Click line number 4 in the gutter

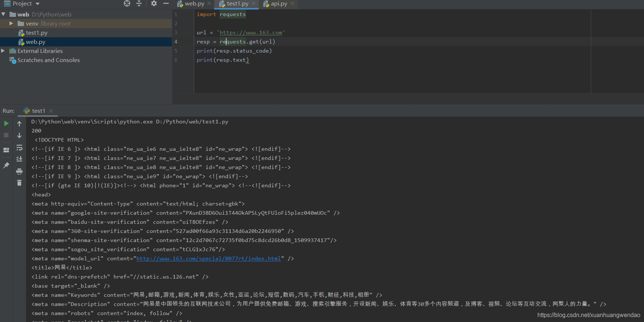176,42
